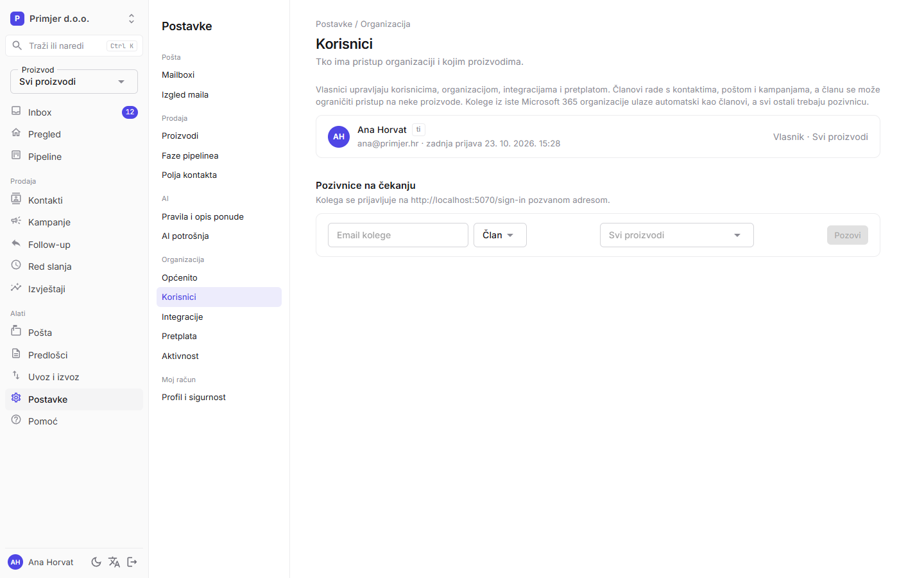Open the Kampanje megaphone icon
924x578 pixels.
16,222
